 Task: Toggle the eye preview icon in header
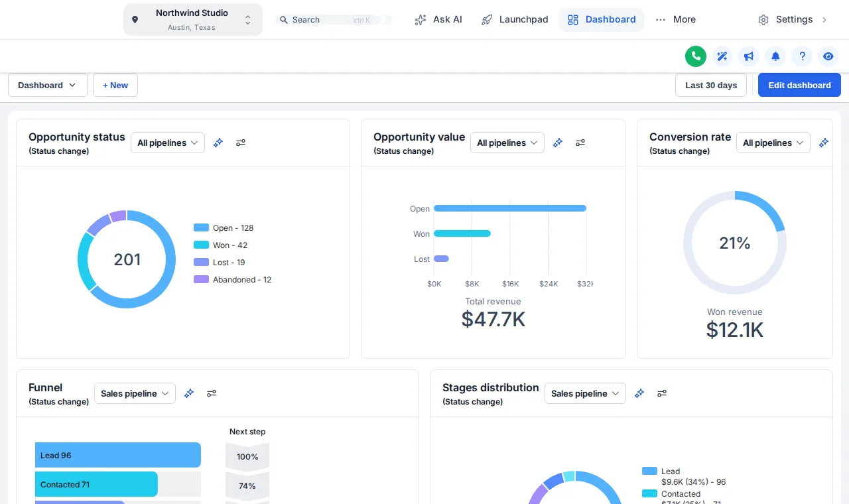[828, 56]
